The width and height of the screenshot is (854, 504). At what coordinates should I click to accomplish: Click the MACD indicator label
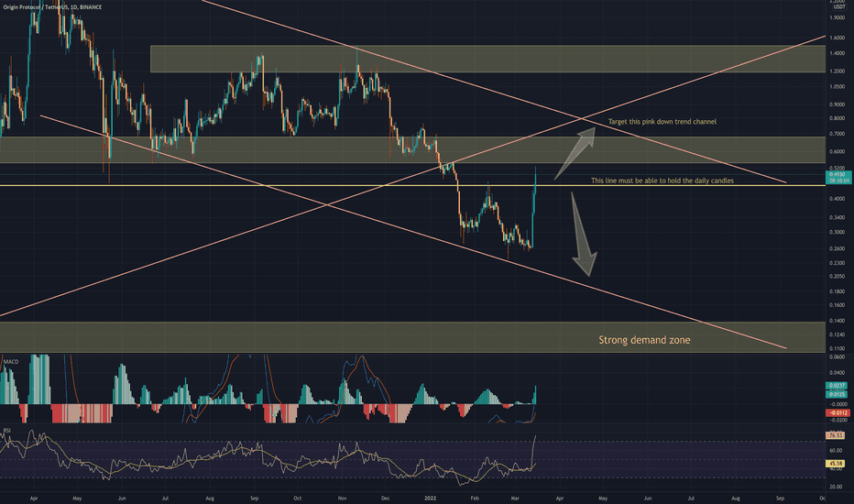[11, 361]
